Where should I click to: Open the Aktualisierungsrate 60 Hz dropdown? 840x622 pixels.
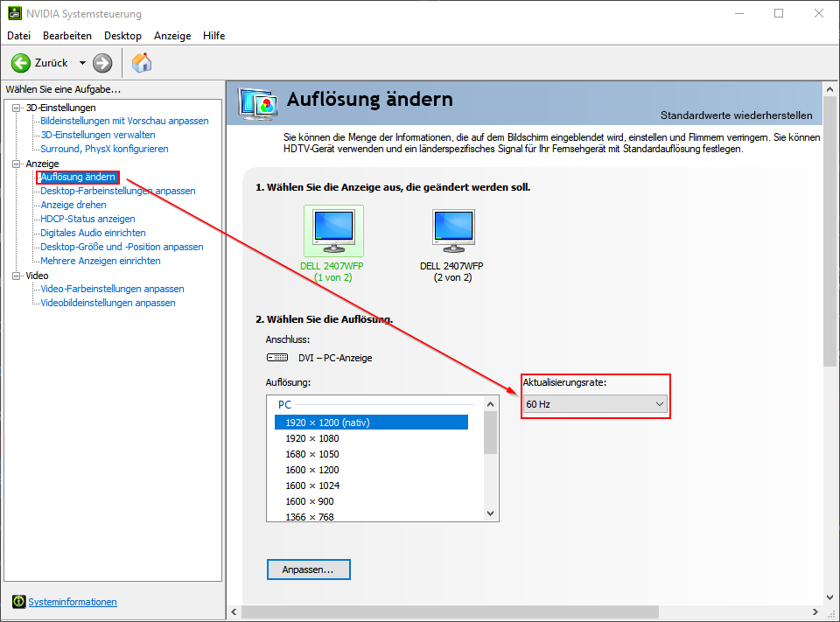coord(595,404)
